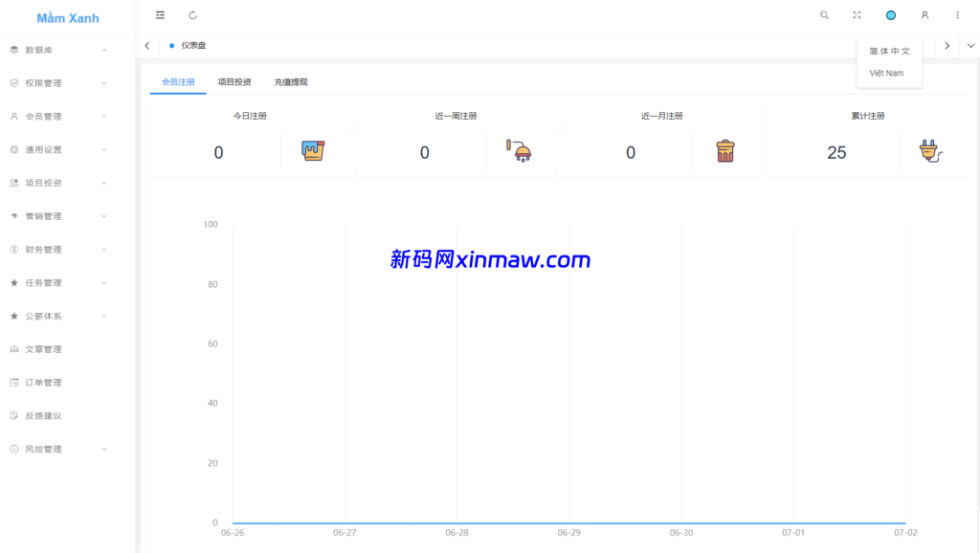Click the paint bucket icon for 今日注册

pos(313,150)
